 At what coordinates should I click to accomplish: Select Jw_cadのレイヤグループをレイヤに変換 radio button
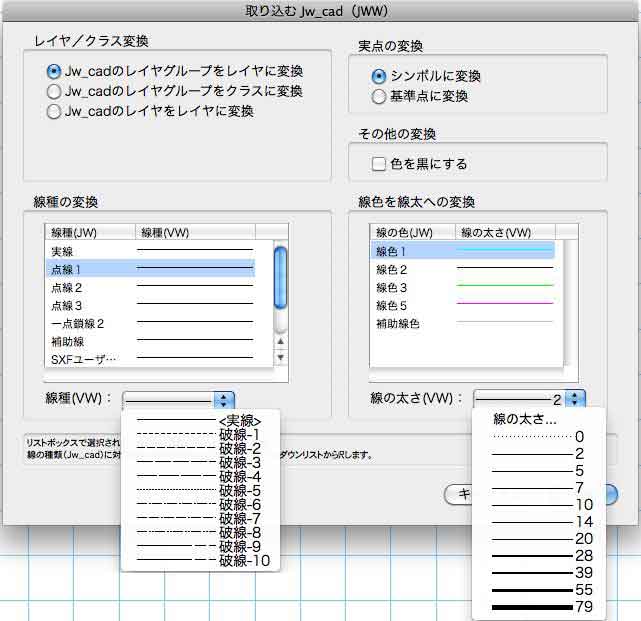(x=54, y=72)
